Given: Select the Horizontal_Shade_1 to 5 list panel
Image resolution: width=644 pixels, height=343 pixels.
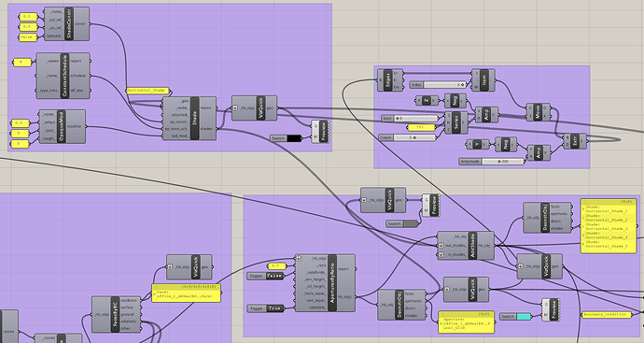Looking at the screenshot, I should coord(609,226).
